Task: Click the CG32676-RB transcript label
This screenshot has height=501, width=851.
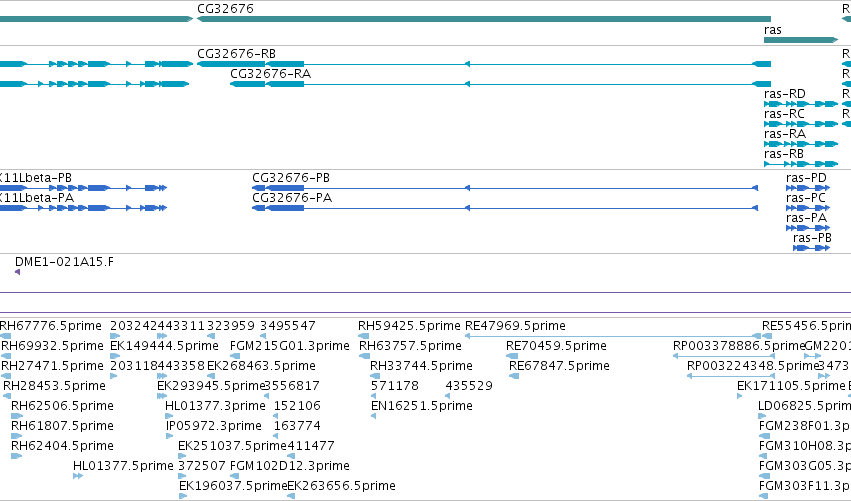Action: [x=237, y=54]
